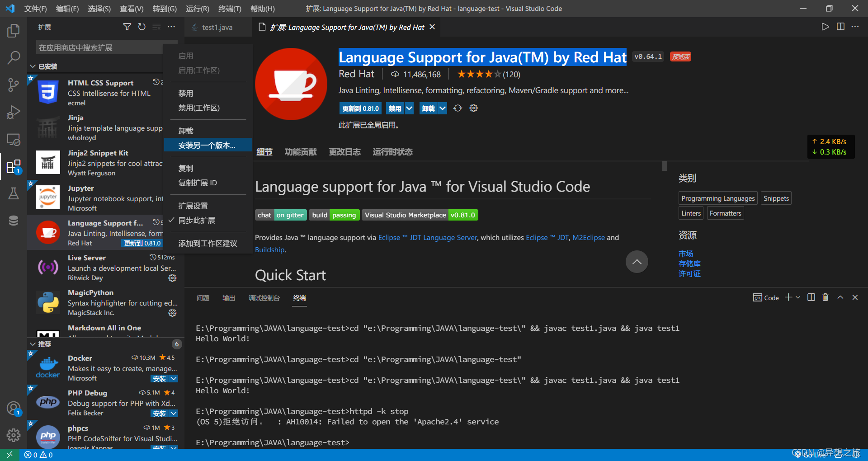Refresh the extensions list
868x461 pixels.
(x=142, y=27)
